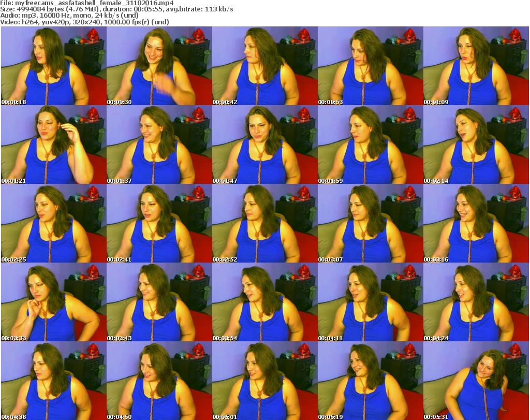
Task: Select the thumbnail timestamped 00:04:24
Action: [476, 302]
